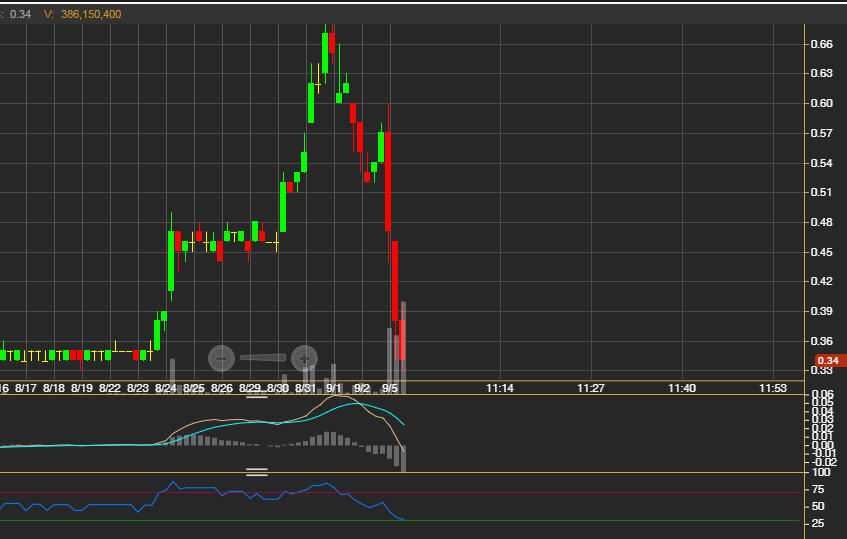Click the 0.39 price axis label
This screenshot has height=539, width=847.
point(822,311)
